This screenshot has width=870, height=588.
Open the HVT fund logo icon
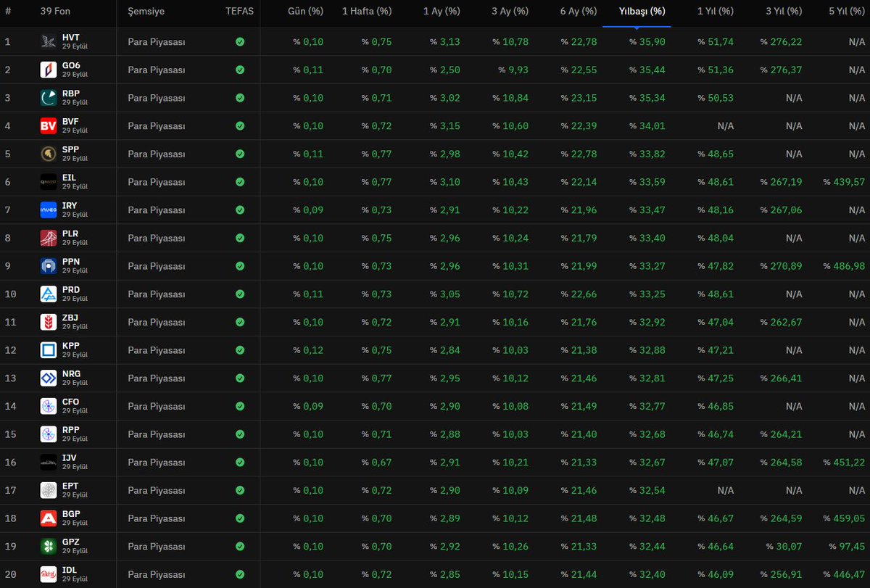point(49,42)
